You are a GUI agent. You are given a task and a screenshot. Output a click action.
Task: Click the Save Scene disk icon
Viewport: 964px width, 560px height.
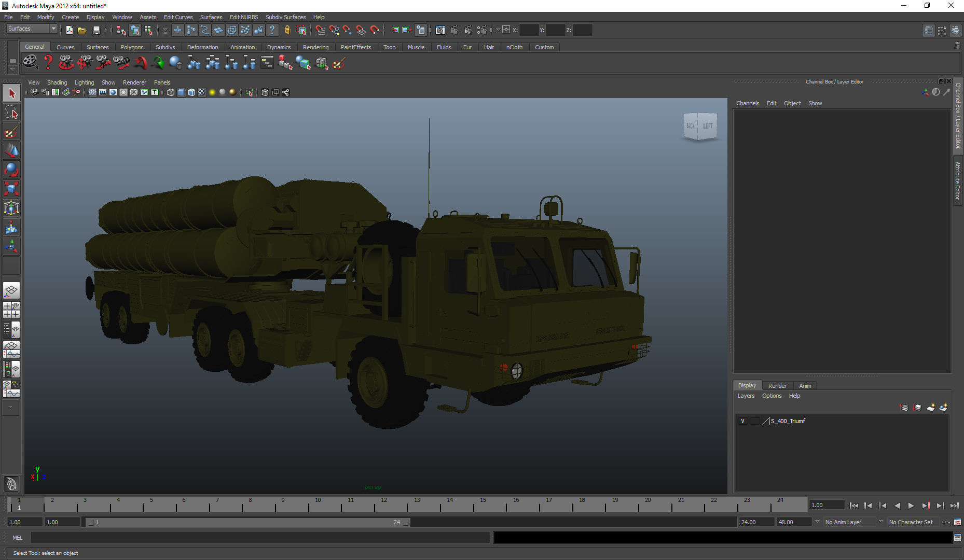coord(96,30)
